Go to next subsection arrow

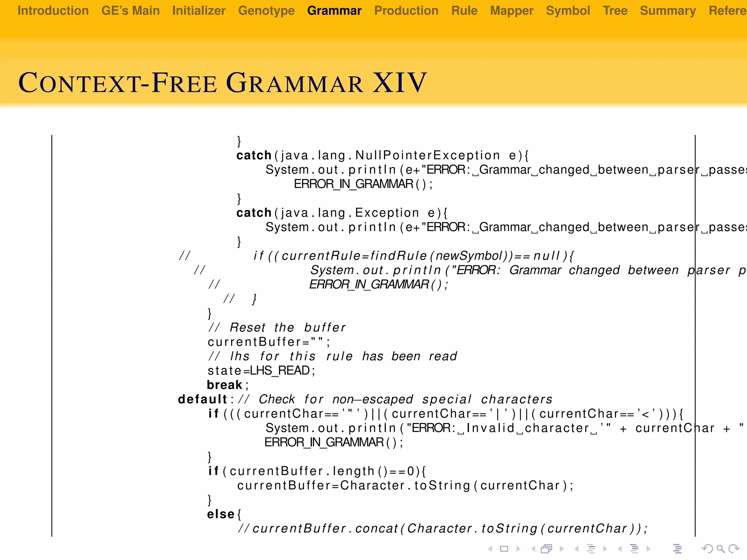point(605,549)
